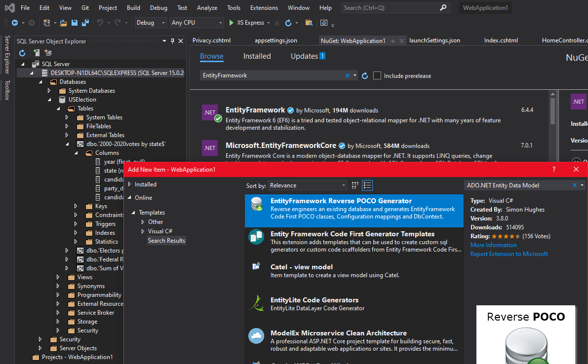Screen dimensions: 588x364
Task: Enable the Include prerelease checkbox
Action: click(x=377, y=75)
